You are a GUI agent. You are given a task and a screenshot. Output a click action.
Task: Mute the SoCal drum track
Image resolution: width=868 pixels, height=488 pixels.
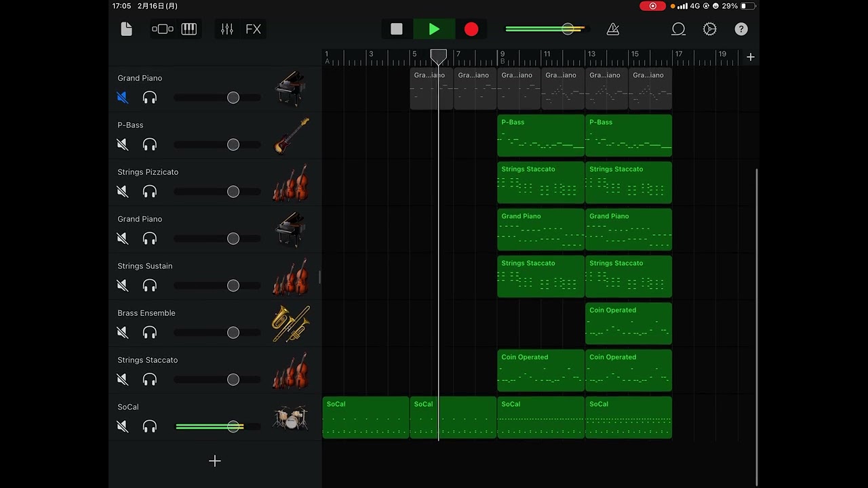(x=123, y=426)
